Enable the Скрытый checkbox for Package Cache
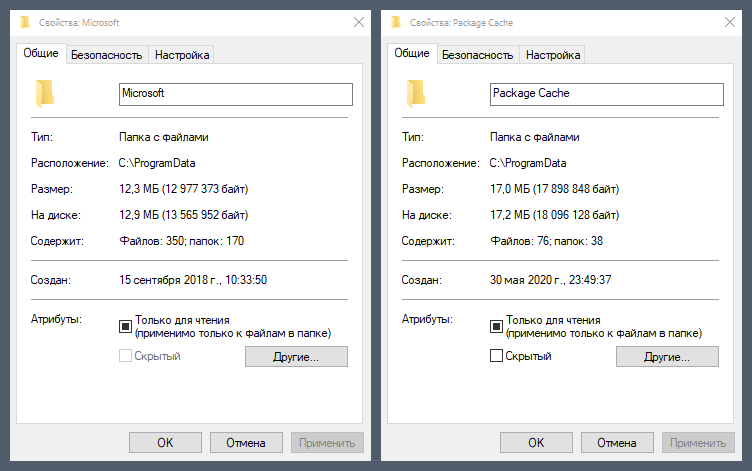The width and height of the screenshot is (752, 471). coord(496,356)
